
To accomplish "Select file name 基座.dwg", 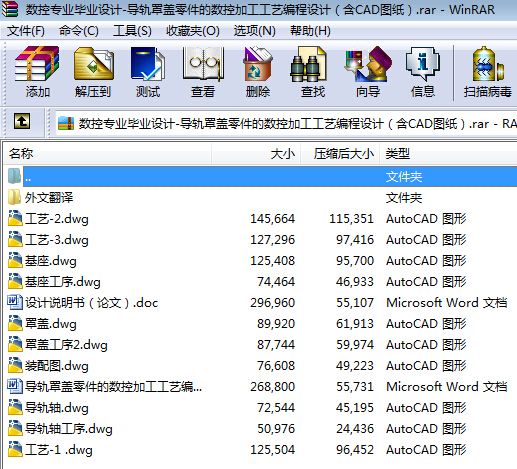I will click(x=51, y=261).
